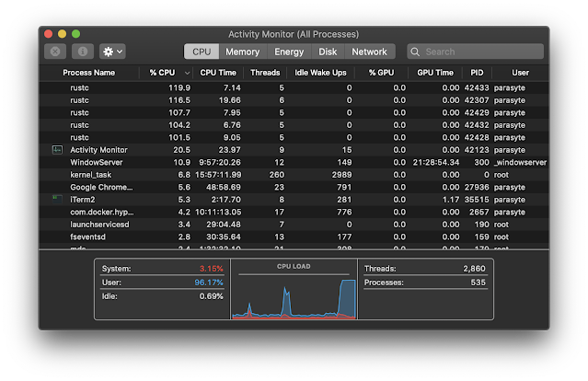588x381 pixels.
Task: Select the kernel_task process row
Action: (294, 175)
